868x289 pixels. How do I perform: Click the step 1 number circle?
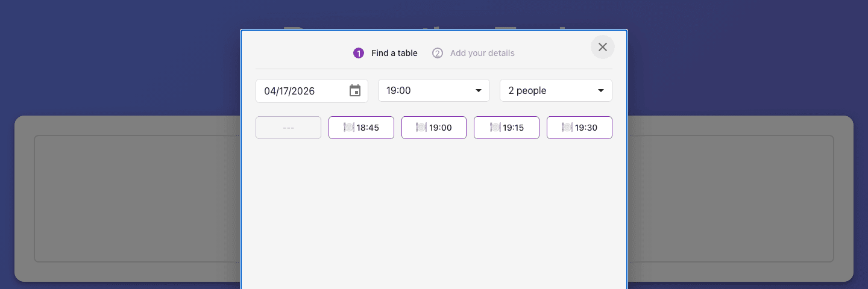[359, 53]
